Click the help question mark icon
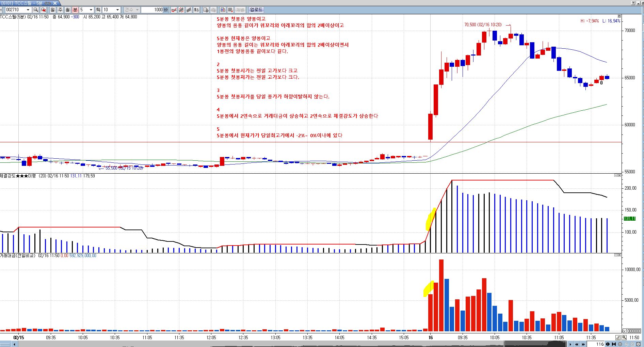 [633, 3]
